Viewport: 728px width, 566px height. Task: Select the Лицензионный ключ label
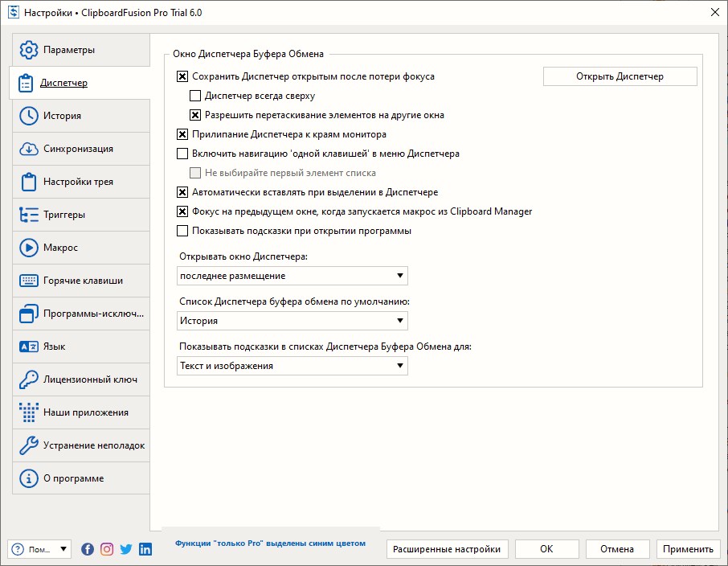coord(90,379)
